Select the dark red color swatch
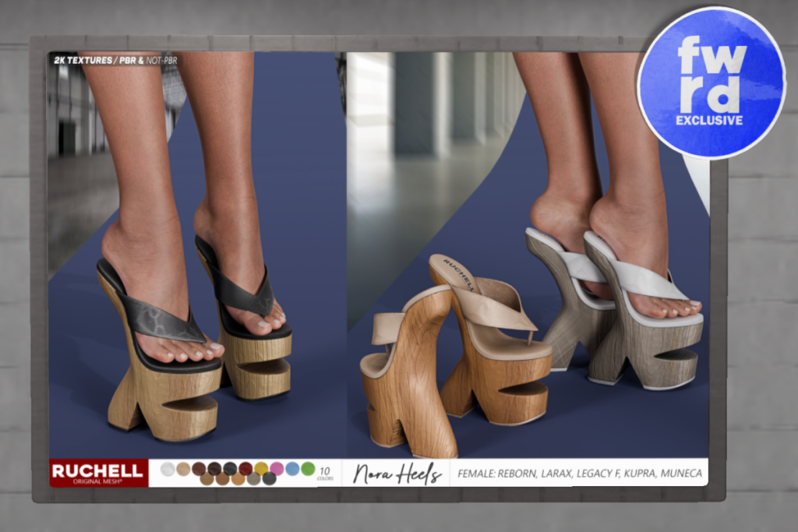798x532 pixels. [x=245, y=468]
